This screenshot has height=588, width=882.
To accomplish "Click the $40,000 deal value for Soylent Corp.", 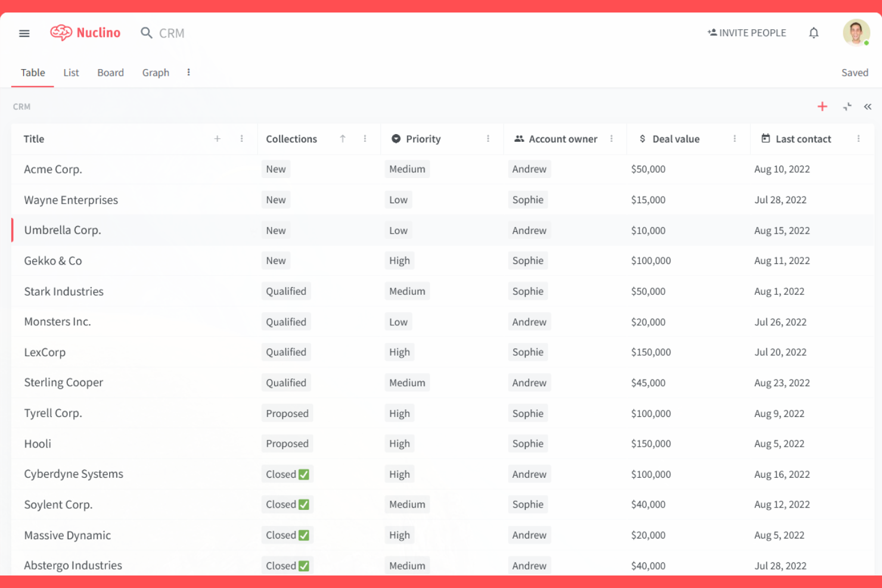I will [648, 505].
